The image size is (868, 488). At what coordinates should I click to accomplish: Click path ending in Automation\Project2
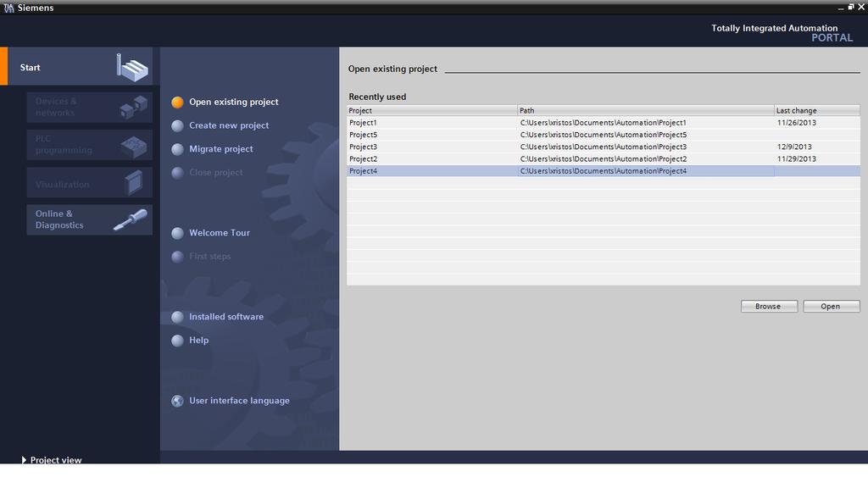604,159
